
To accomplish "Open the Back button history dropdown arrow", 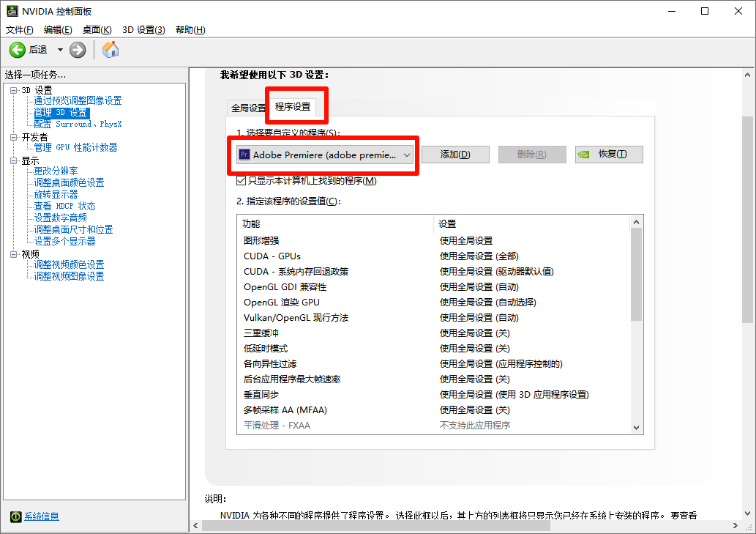I will [60, 50].
